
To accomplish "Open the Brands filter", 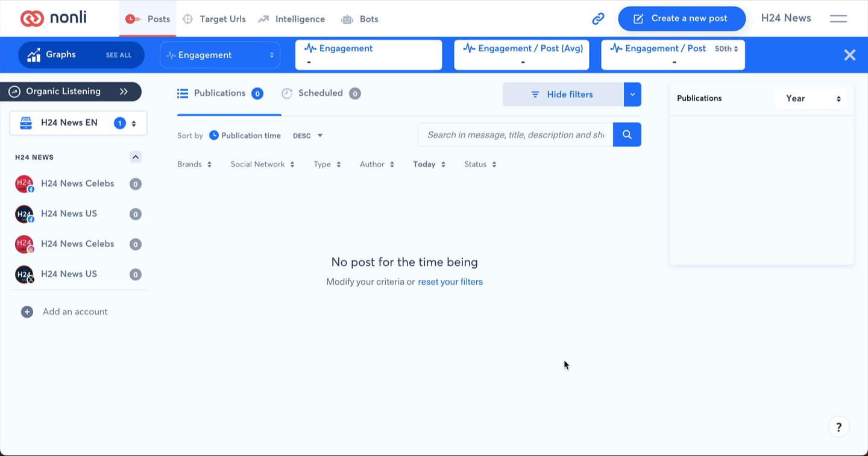I will (194, 165).
